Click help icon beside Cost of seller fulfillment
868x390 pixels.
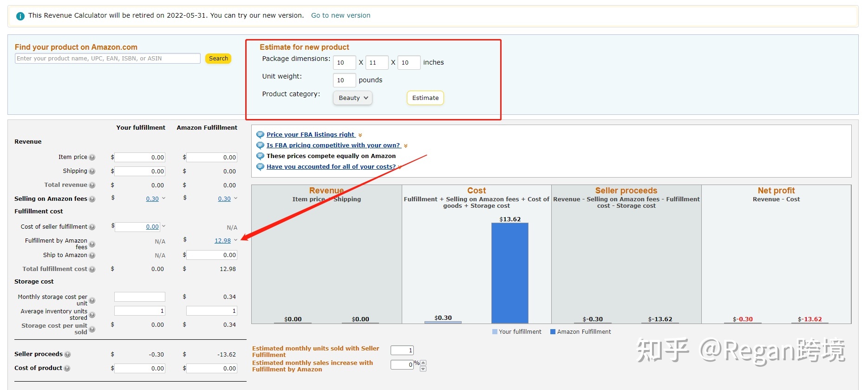click(x=92, y=227)
